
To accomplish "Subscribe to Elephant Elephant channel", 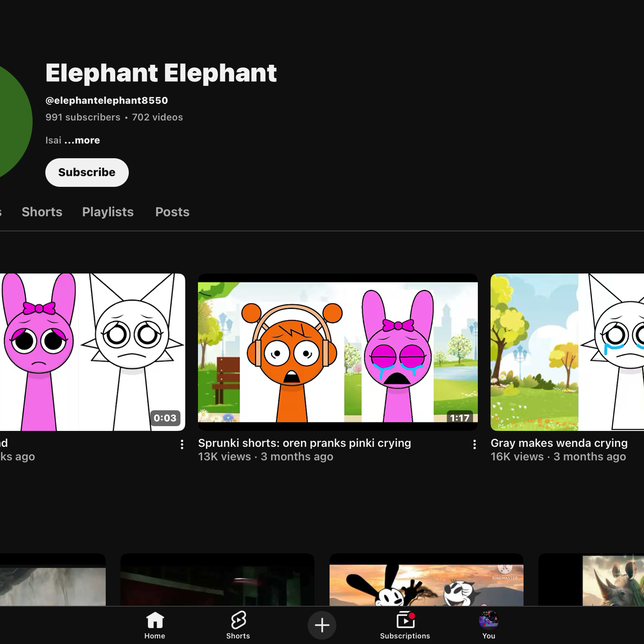I will 87,172.
